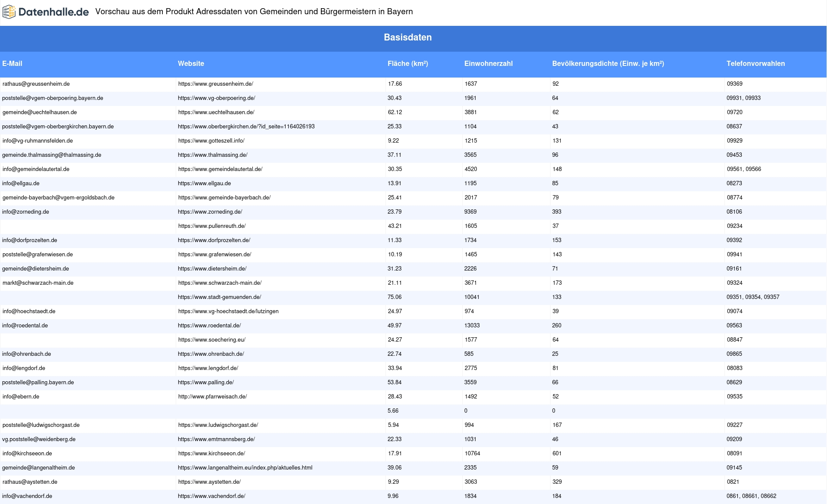The height and width of the screenshot is (504, 827).
Task: Select email info@dorfprozelten.de
Action: (x=29, y=240)
